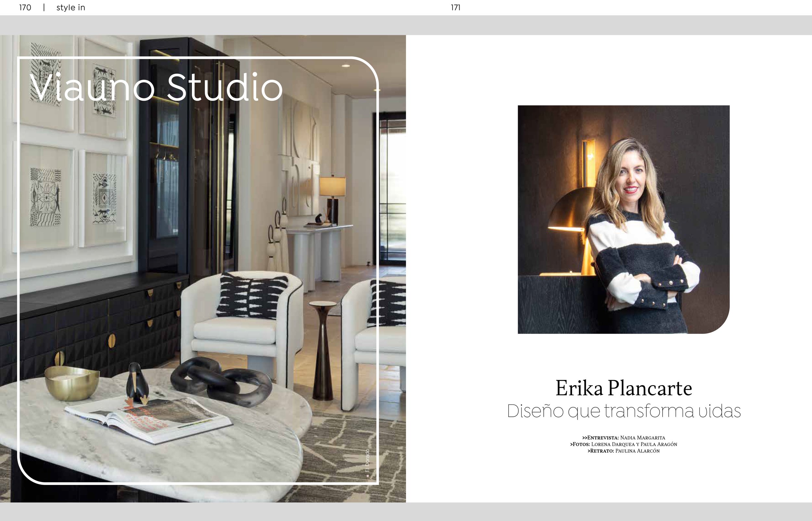
Task: Click the 'Diseño que transforma vidas' subtitle
Action: [x=624, y=412]
